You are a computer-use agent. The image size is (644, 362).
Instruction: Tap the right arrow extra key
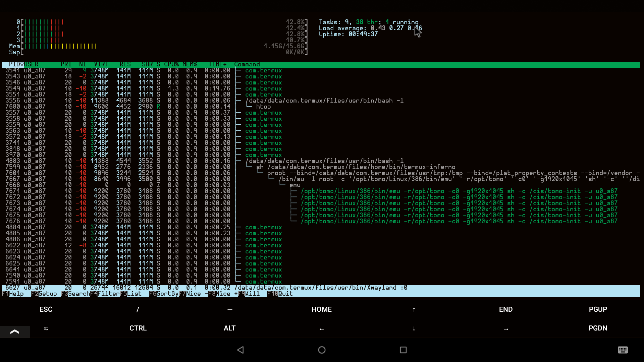pyautogui.click(x=506, y=328)
